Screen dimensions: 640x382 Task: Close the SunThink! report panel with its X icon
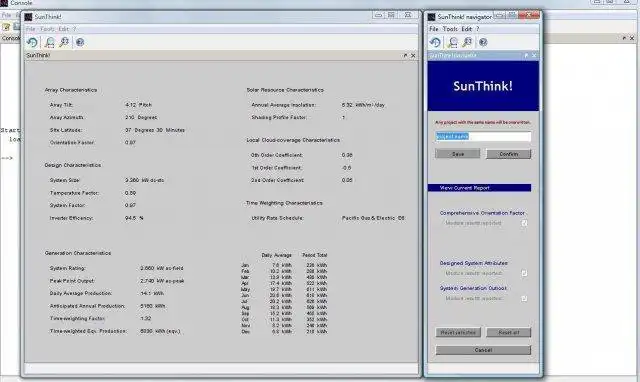pyautogui.click(x=413, y=56)
